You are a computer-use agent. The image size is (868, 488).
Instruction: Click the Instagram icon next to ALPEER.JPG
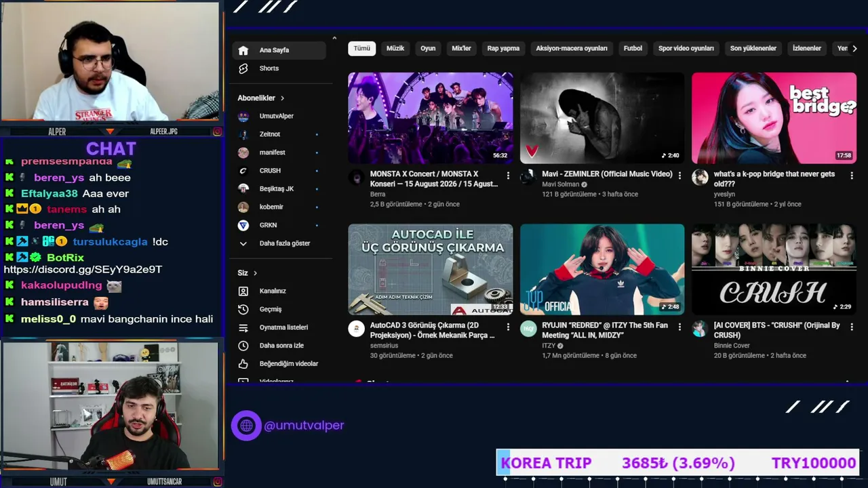click(x=218, y=131)
